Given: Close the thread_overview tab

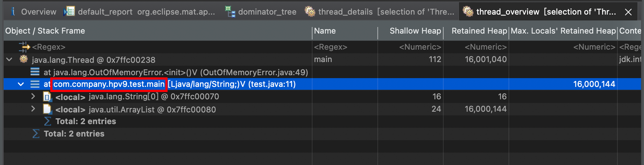Looking at the screenshot, I should [x=628, y=12].
